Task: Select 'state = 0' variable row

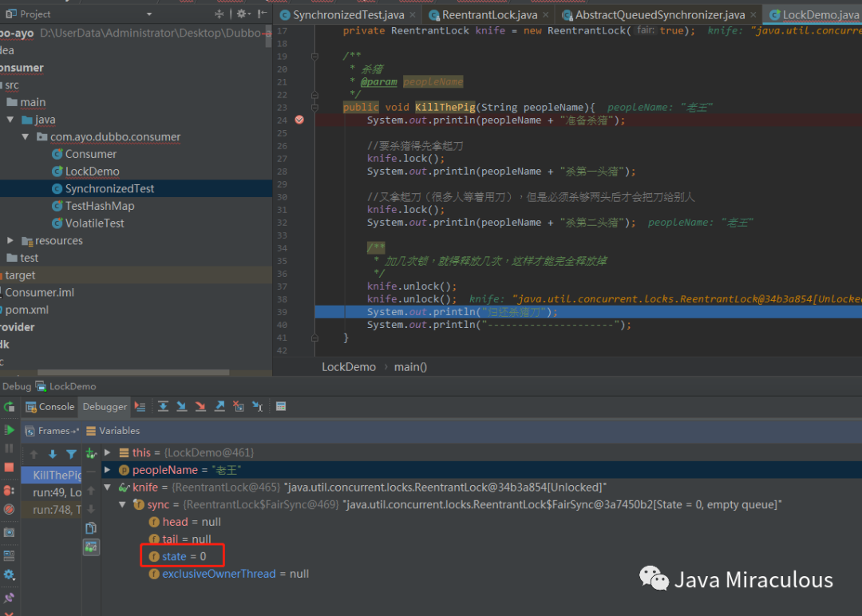Action: pyautogui.click(x=184, y=556)
